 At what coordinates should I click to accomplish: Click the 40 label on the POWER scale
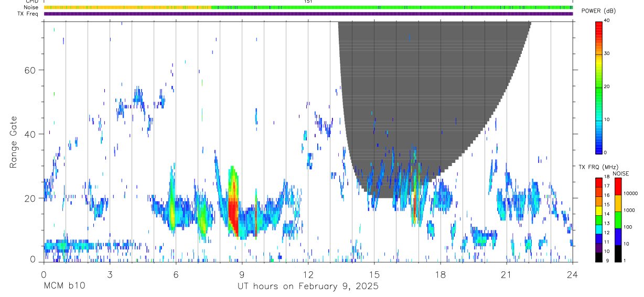pos(607,21)
